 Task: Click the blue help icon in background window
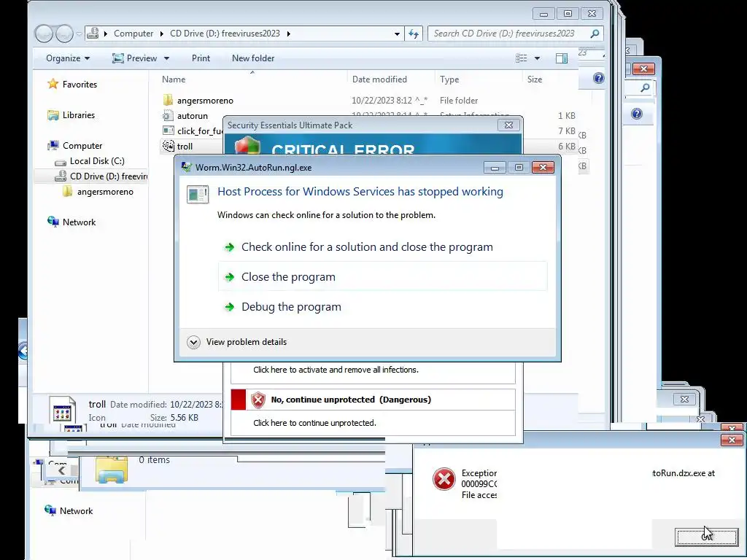pos(636,114)
